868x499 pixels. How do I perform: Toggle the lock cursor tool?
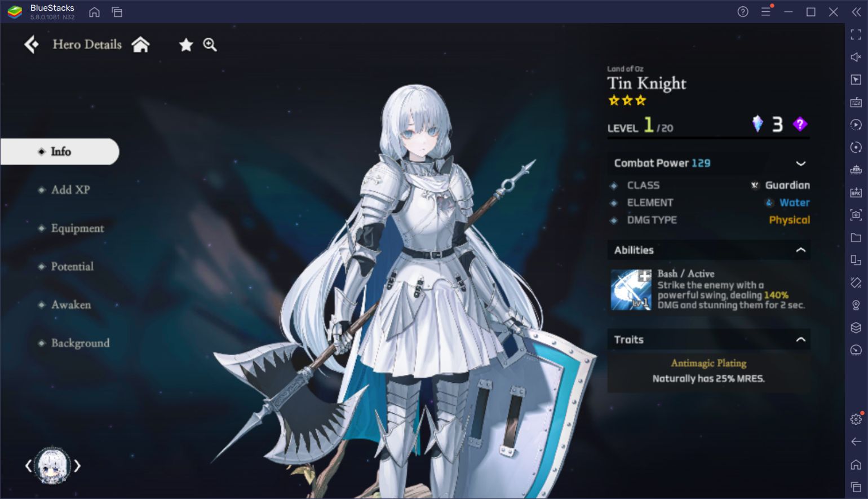856,80
